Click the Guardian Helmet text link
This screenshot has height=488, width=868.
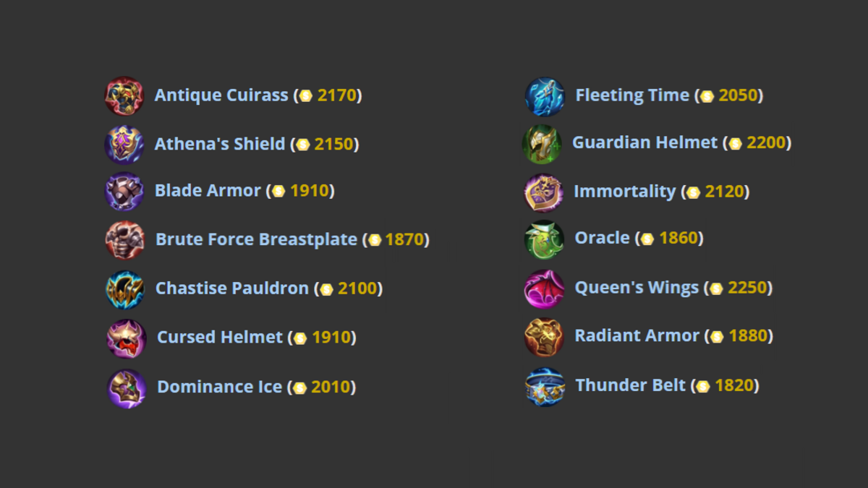coord(644,142)
